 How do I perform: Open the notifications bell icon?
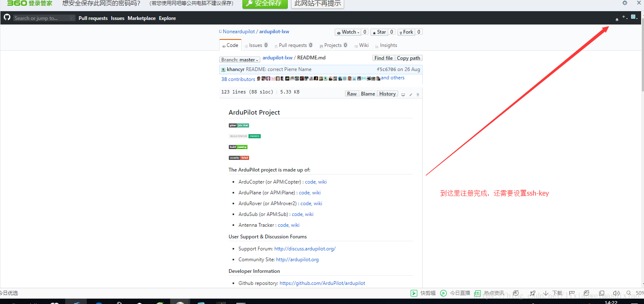coord(617,19)
